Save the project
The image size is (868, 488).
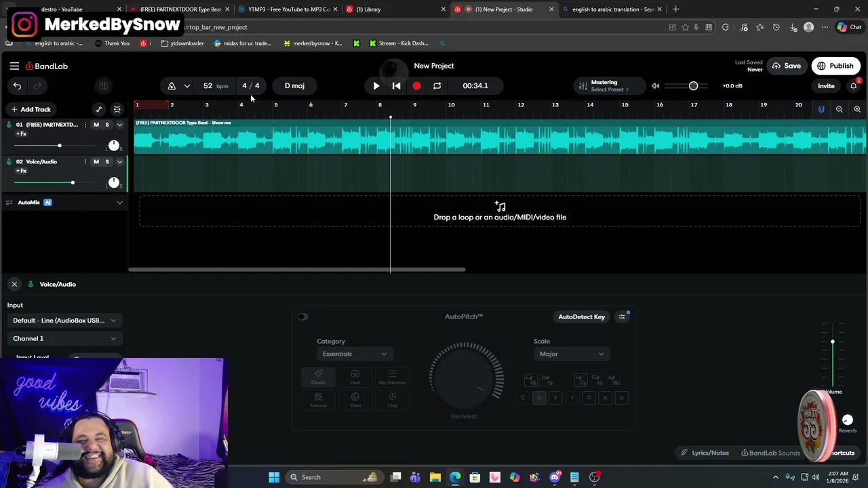[786, 66]
